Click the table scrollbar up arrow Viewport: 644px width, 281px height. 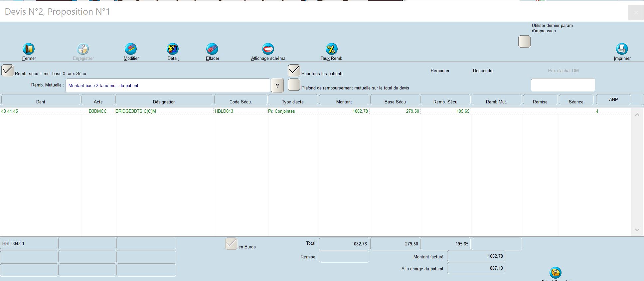click(637, 114)
